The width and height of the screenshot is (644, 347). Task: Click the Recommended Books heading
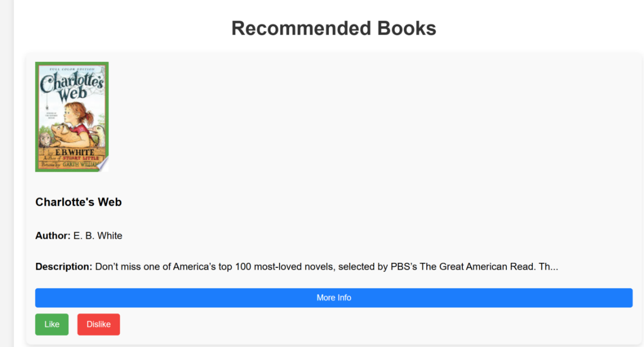333,28
